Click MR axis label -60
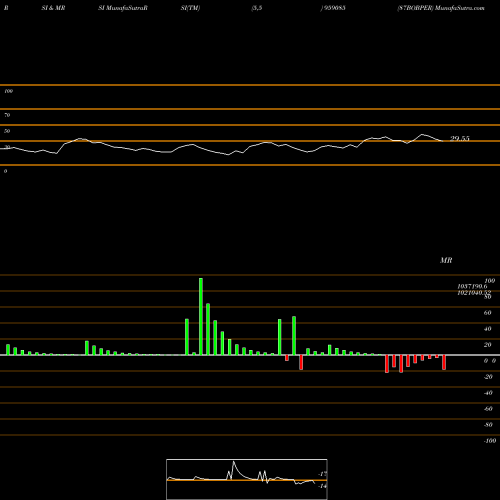The width and height of the screenshot is (500, 500). [488, 409]
